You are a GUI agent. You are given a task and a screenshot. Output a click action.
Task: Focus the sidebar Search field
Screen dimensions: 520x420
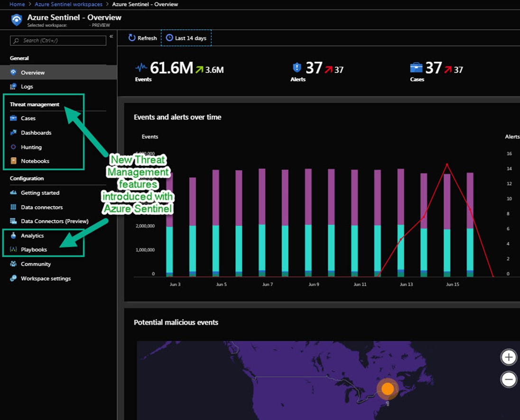(x=58, y=41)
